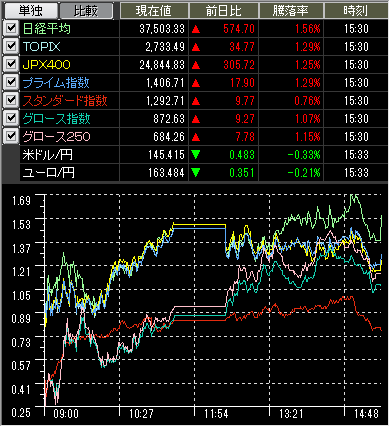Click the 1.69 y-axis label
Viewport: 390px width, 427px height.
(x=21, y=201)
